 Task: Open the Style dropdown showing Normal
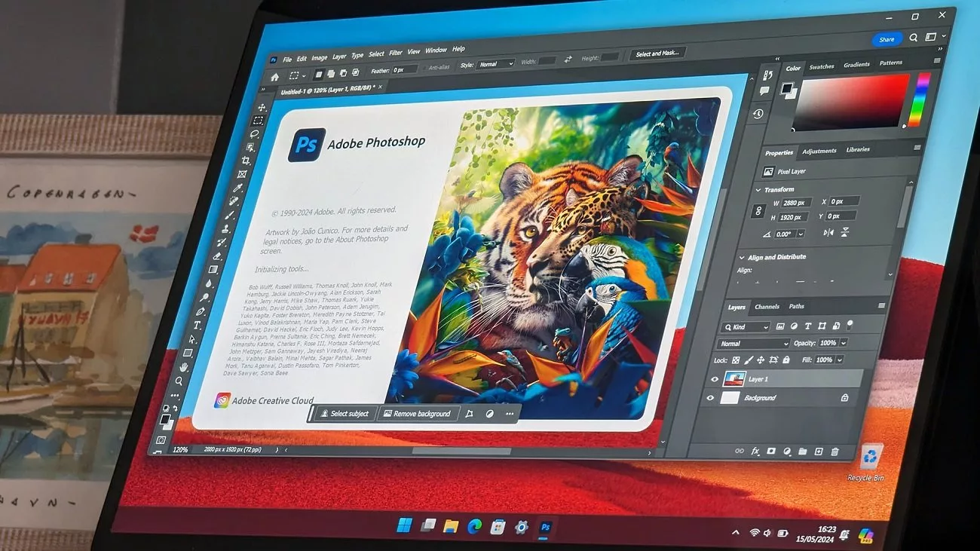496,64
